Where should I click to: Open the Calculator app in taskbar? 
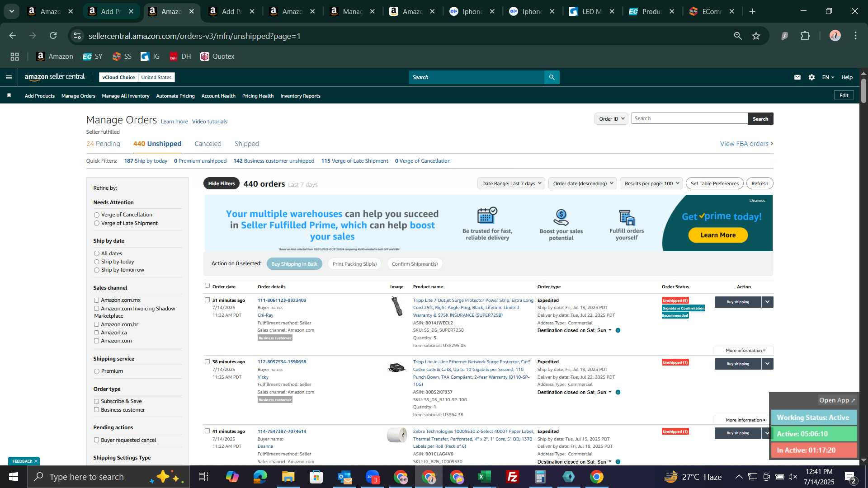click(x=541, y=477)
